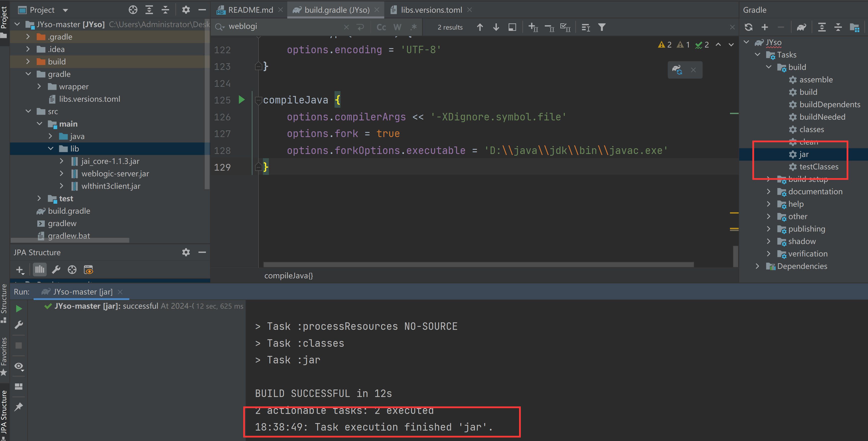Go to next search occurrence
Viewport: 868px width, 441px height.
pos(496,27)
